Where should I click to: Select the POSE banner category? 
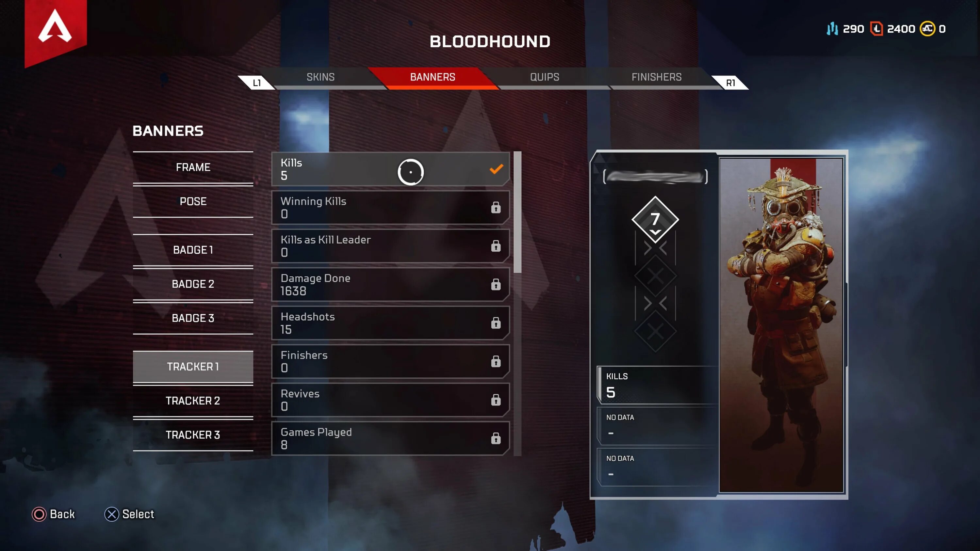192,200
